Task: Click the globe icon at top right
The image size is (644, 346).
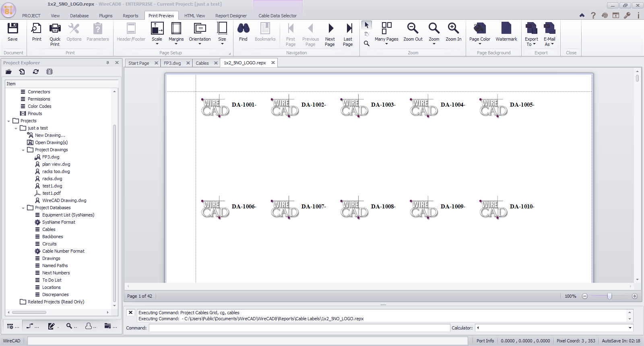Action: 605,15
